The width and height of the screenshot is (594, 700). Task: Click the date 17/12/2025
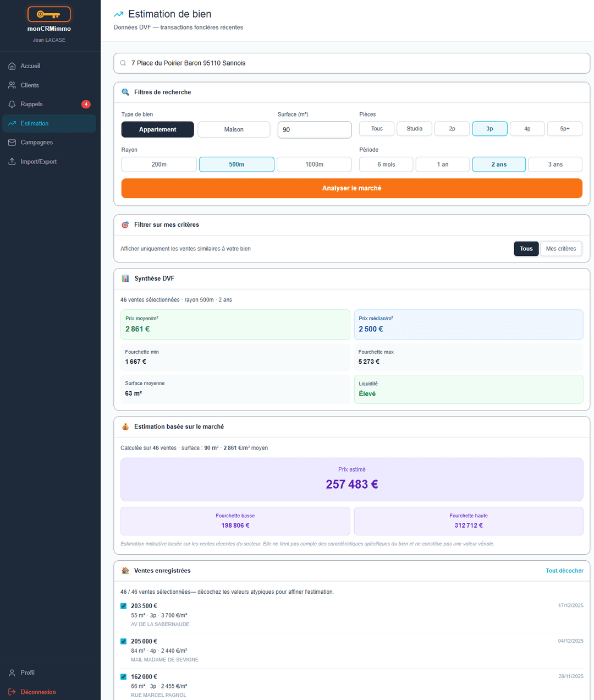[571, 605]
